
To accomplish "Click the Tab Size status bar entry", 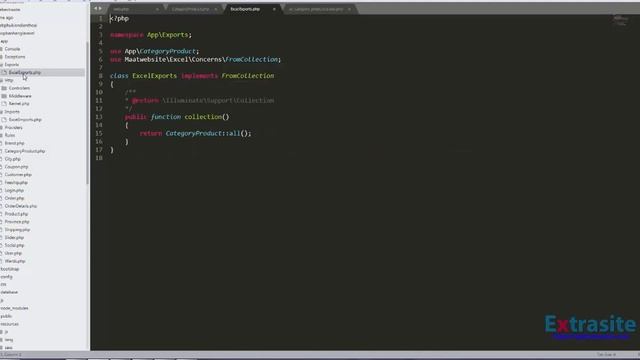I will pyautogui.click(x=606, y=355).
